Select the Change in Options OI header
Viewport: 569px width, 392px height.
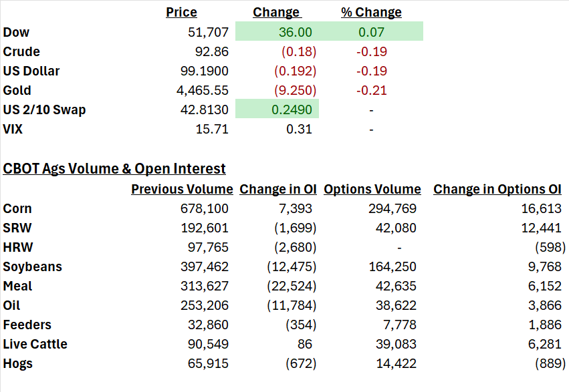pyautogui.click(x=497, y=189)
